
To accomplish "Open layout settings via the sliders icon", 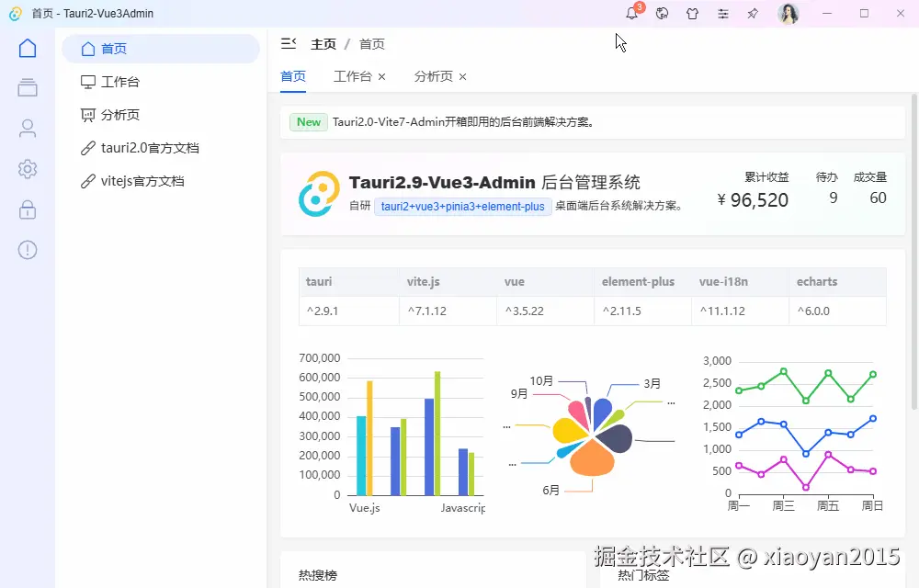I will coord(722,14).
